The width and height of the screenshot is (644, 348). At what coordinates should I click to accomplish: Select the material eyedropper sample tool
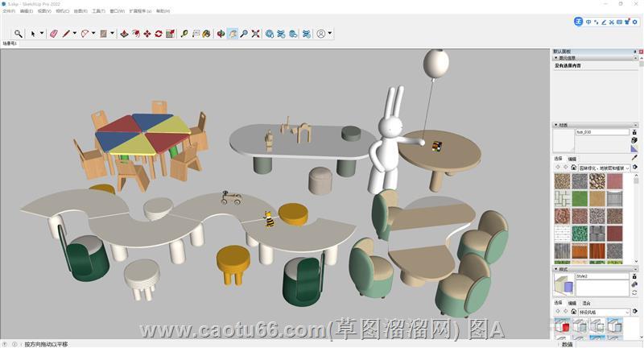click(x=634, y=158)
